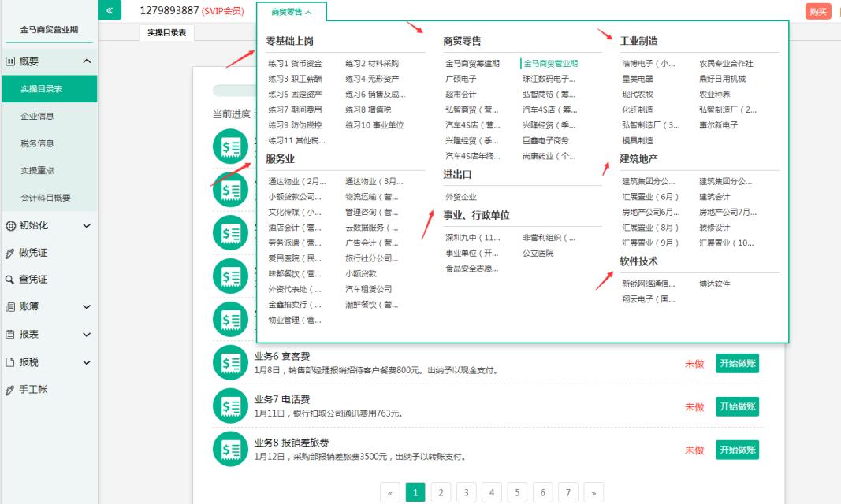Viewport: 841px width, 504px height.
Task: Click the SVIP会员 membership label
Action: (221, 10)
